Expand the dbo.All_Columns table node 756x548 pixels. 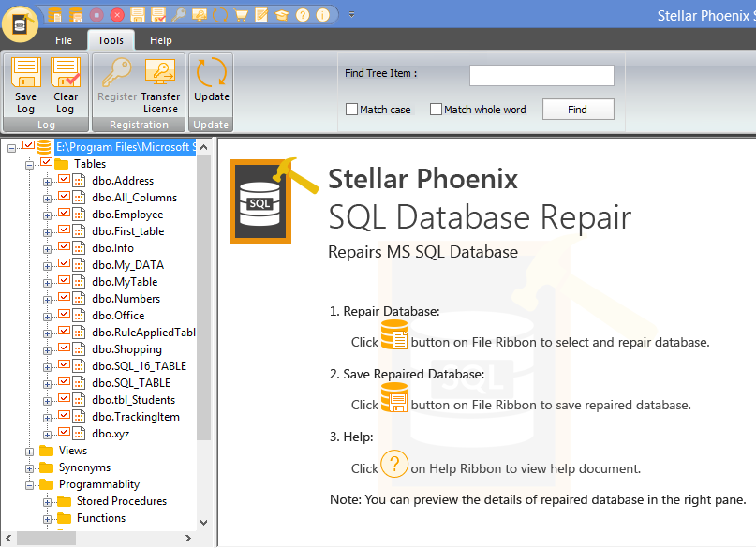(x=47, y=199)
